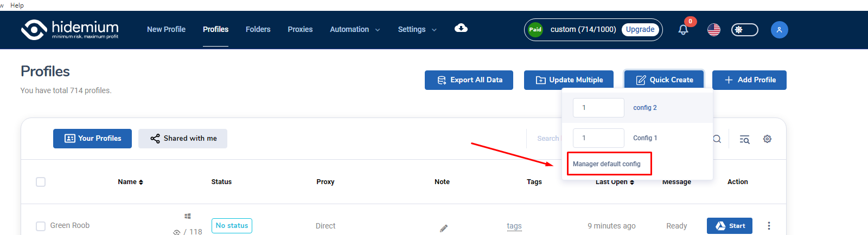Select the Green Roob profile checkbox
Image resolution: width=868 pixels, height=235 pixels.
(x=41, y=226)
